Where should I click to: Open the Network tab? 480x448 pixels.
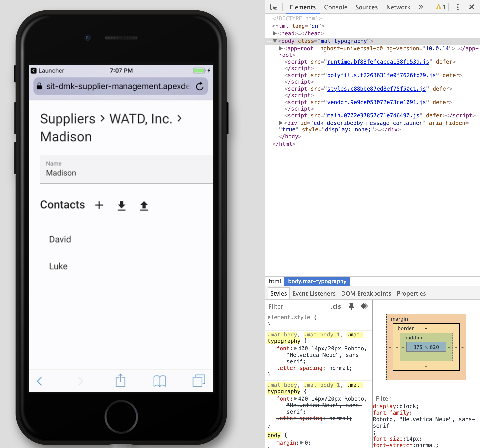click(398, 7)
